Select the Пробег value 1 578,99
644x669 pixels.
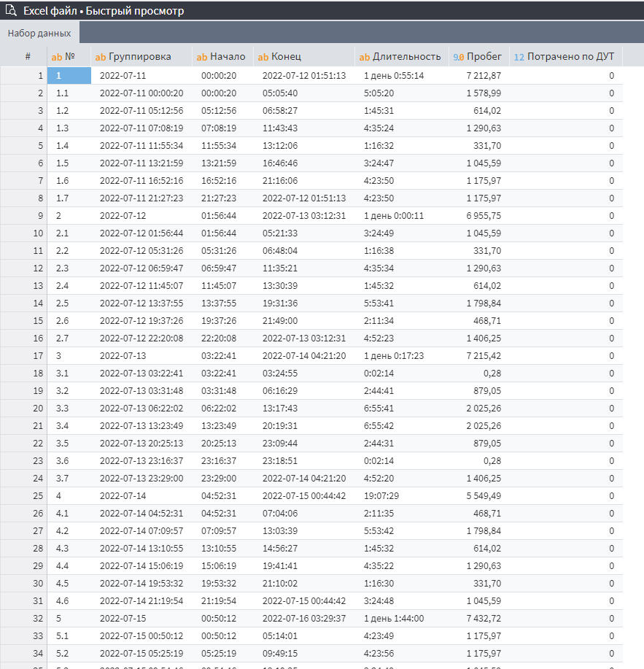click(484, 93)
